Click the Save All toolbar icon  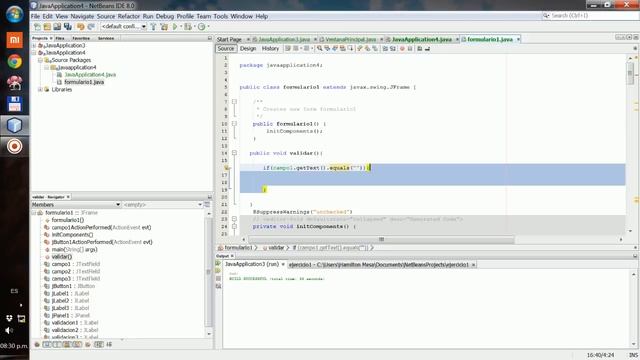click(x=68, y=27)
